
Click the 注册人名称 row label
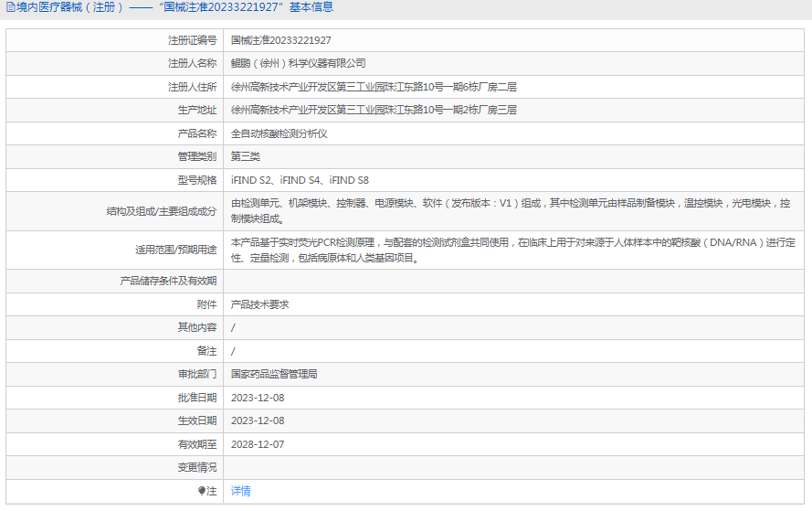tap(192, 63)
